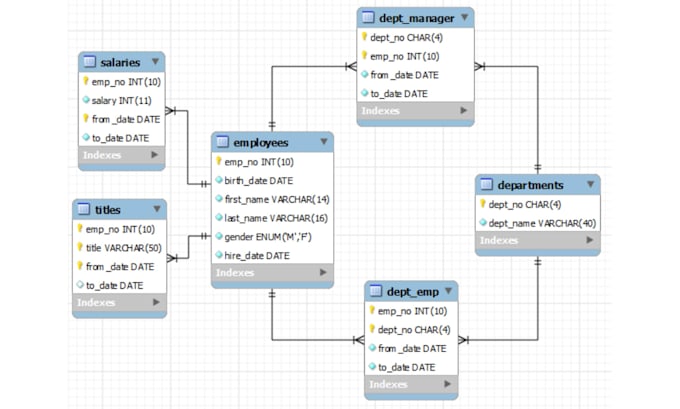The height and width of the screenshot is (409, 680).
Task: Expand Indexes section of titles table
Action: click(156, 302)
